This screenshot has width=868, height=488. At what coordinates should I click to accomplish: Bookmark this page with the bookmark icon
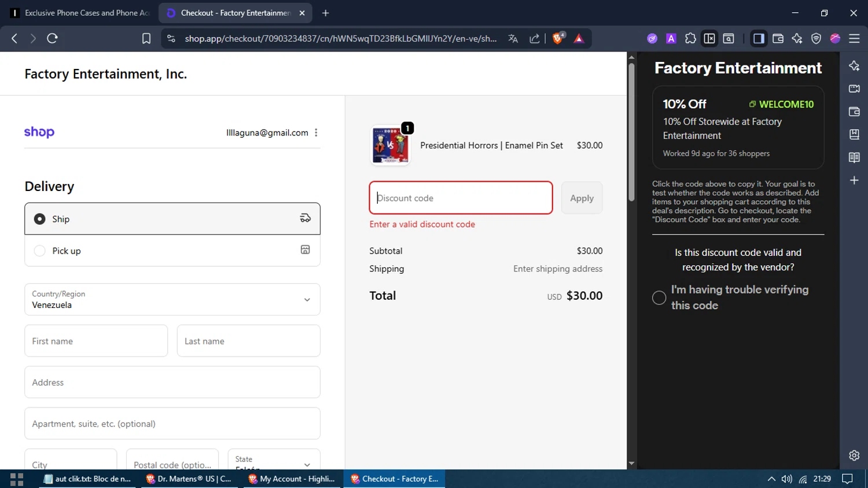(146, 38)
